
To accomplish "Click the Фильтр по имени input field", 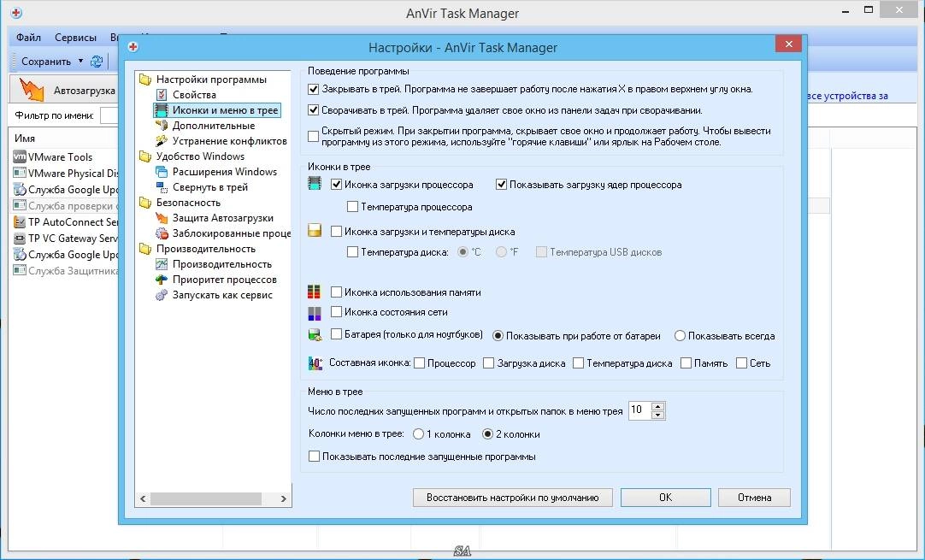I will pos(109,115).
